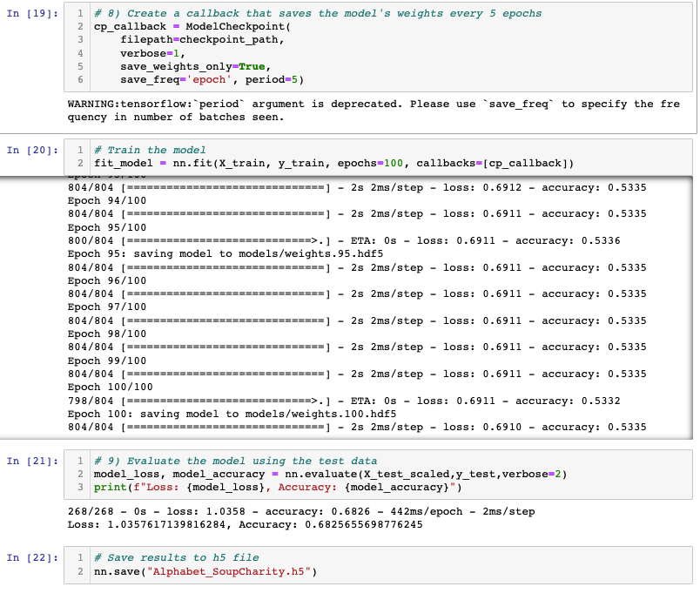Click the 'Epoch 94/100' output line
700x600 pixels.
(107, 200)
